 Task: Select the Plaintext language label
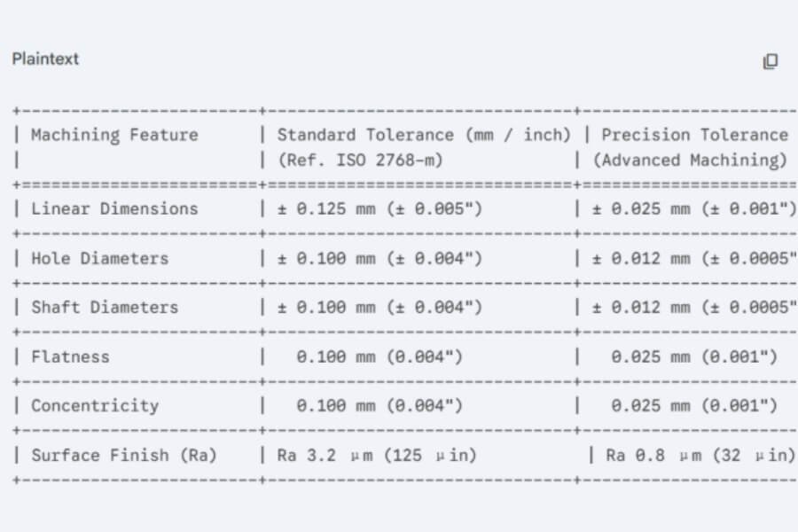pyautogui.click(x=44, y=59)
